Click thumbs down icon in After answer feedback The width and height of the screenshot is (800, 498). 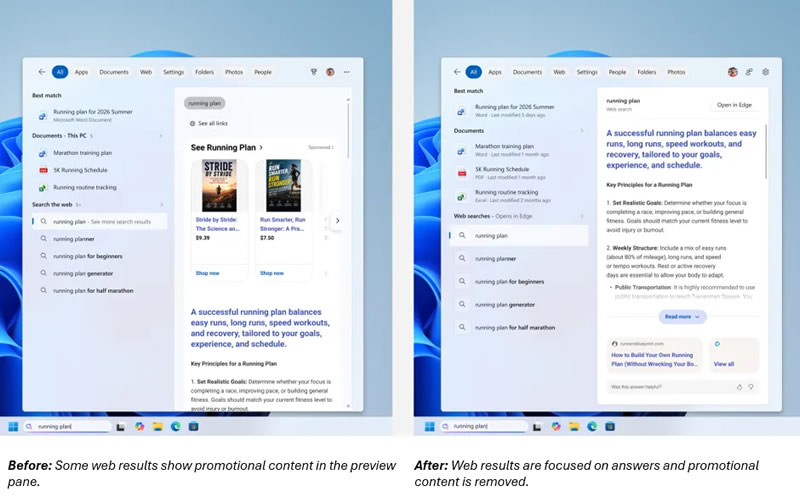click(x=751, y=387)
